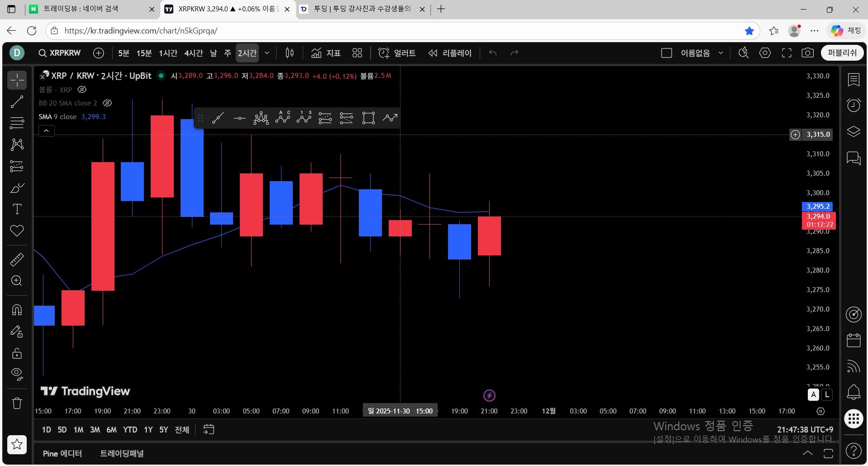
Task: Enter fullscreen chart mode
Action: [787, 53]
